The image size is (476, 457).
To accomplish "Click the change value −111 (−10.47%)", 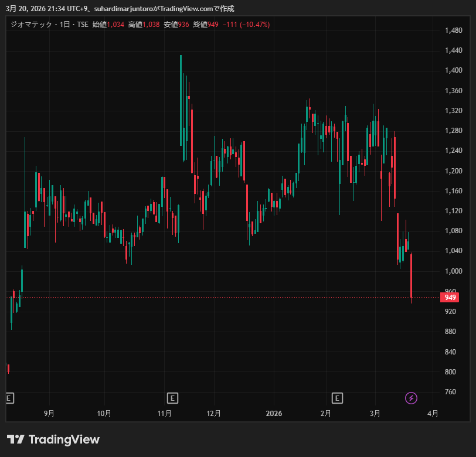I will tap(246, 25).
